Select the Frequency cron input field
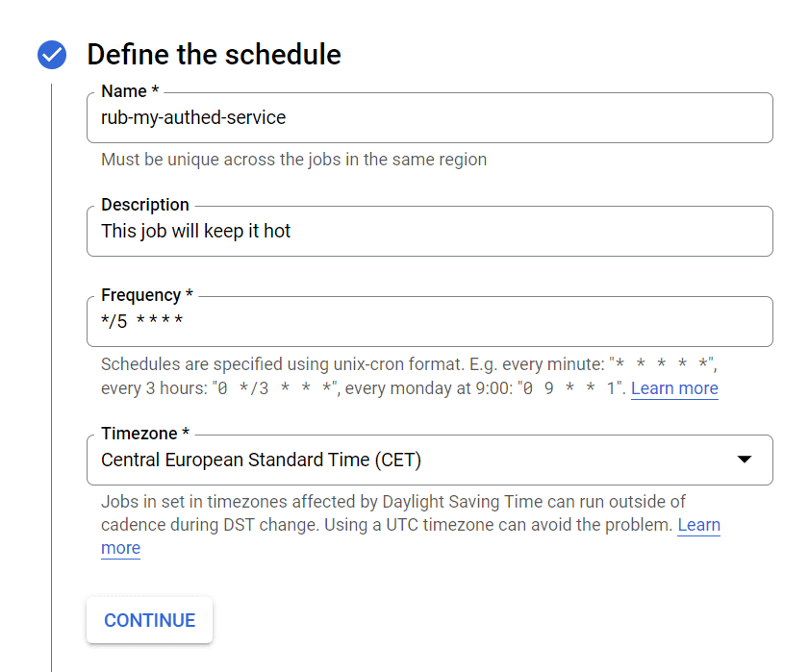This screenshot has height=672, width=809. pyautogui.click(x=429, y=322)
